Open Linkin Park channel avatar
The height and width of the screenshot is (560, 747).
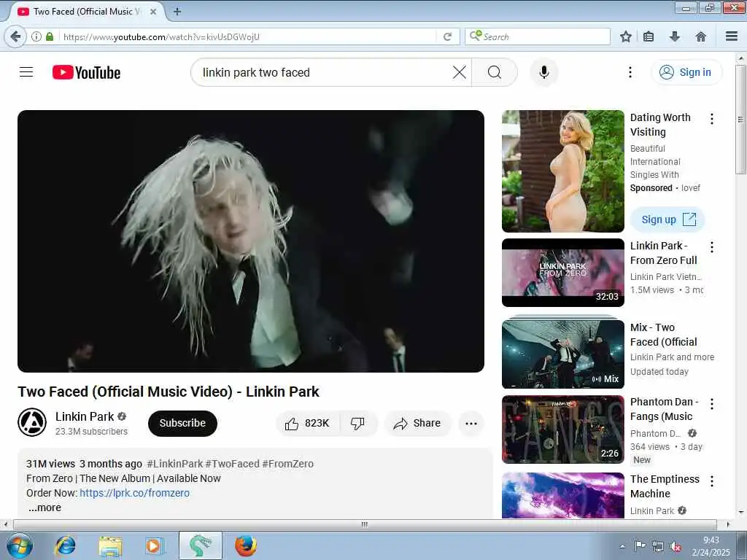pos(32,422)
